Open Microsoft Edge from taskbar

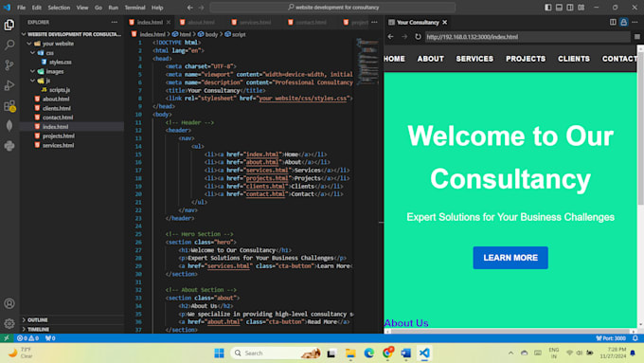coord(368,354)
